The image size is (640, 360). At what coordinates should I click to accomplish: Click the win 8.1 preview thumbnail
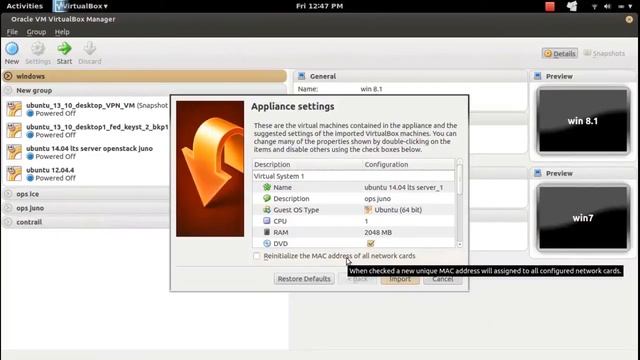coord(583,121)
